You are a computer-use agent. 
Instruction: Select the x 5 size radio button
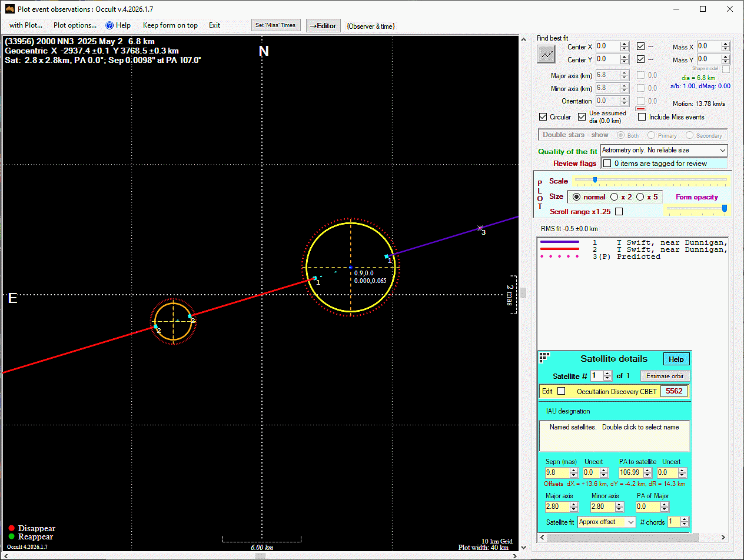640,197
